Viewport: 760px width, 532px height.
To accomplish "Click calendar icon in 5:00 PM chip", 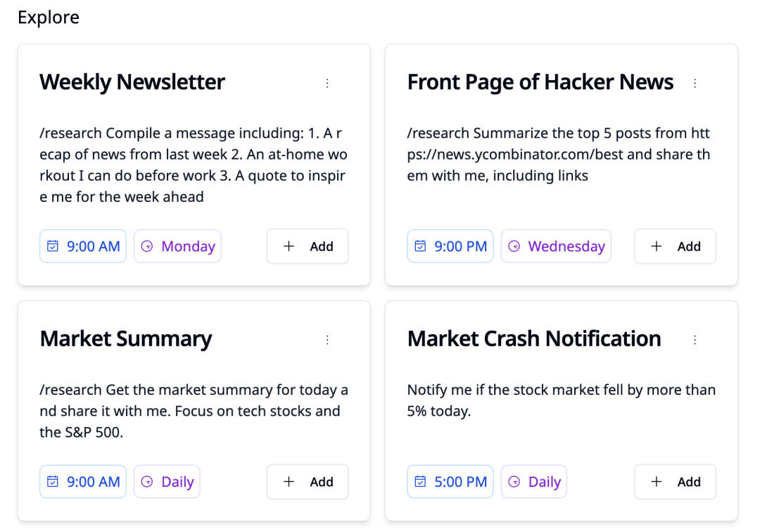I will (420, 481).
